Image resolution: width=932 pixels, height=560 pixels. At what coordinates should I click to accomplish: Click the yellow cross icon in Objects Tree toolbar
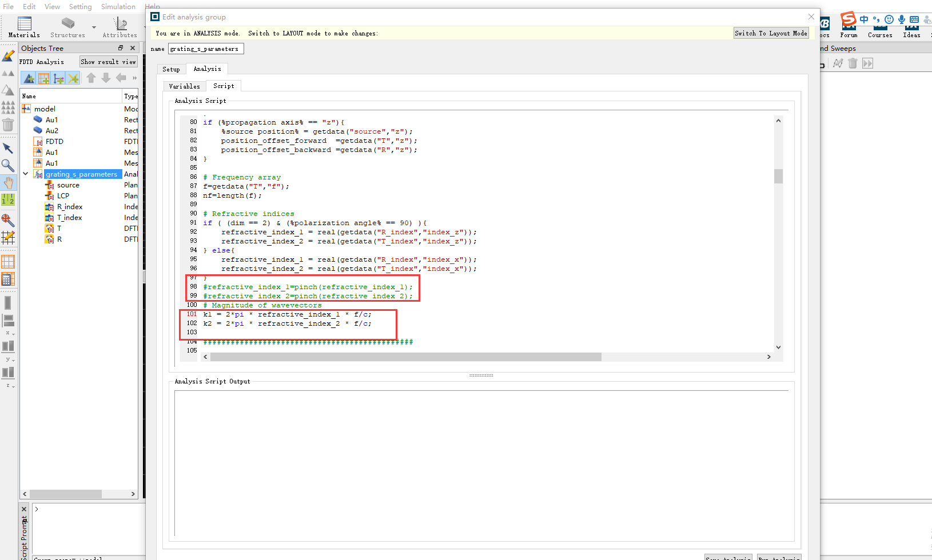point(73,78)
